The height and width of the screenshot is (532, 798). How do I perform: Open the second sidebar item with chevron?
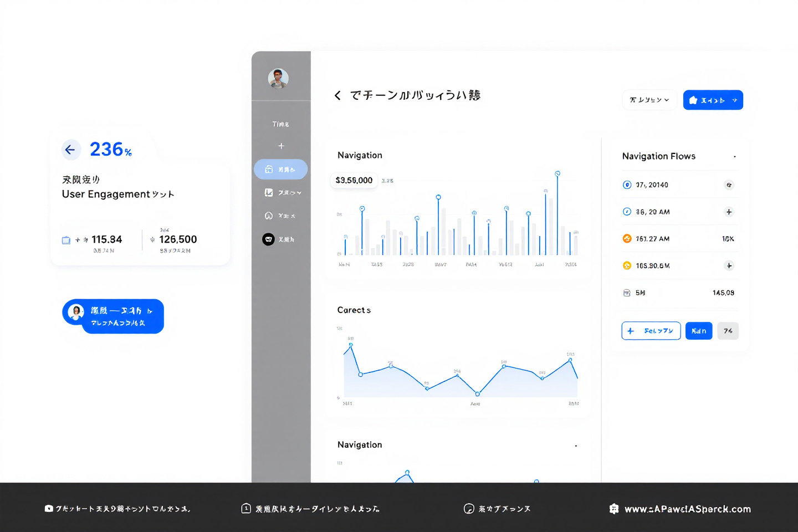tap(283, 193)
